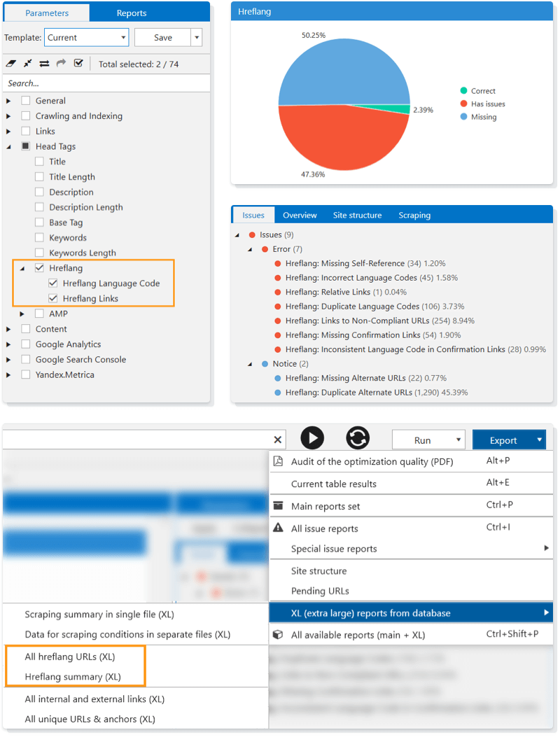This screenshot has width=560, height=737.
Task: Uncheck the Hreflang Links checkbox
Action: tap(54, 299)
